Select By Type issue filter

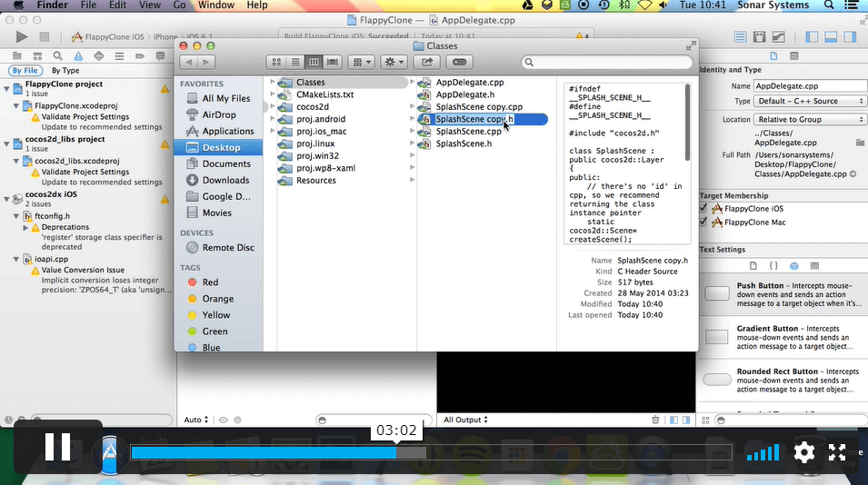point(65,71)
